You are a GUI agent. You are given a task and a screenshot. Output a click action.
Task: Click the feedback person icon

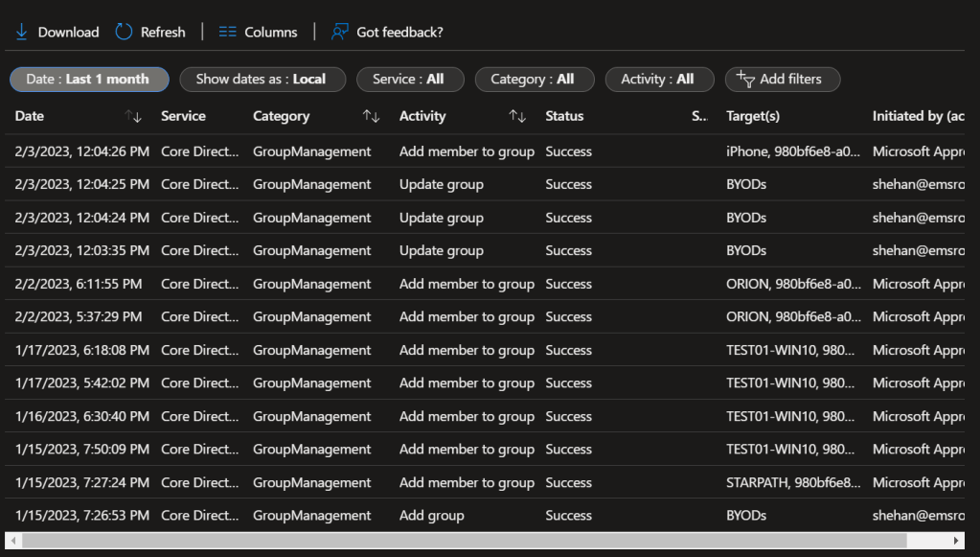pyautogui.click(x=339, y=32)
